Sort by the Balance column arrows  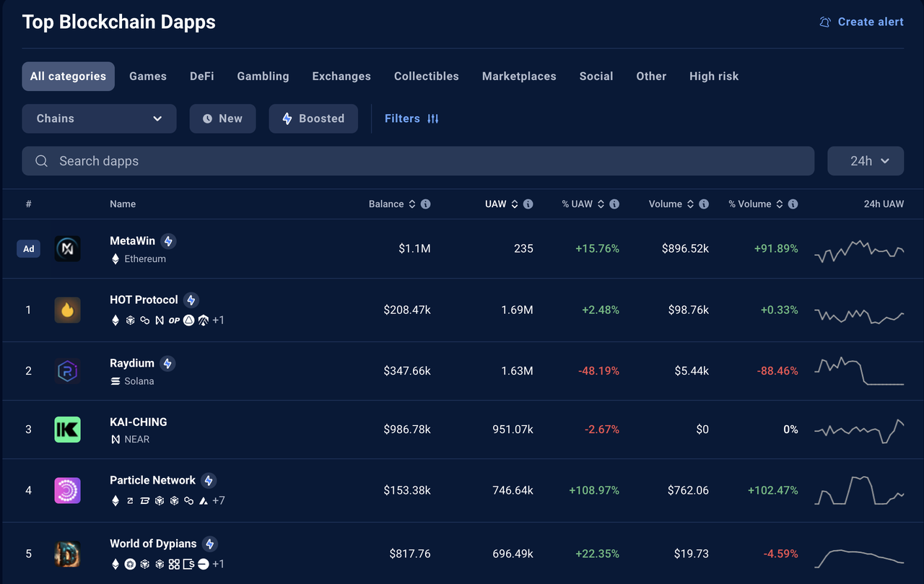(412, 204)
